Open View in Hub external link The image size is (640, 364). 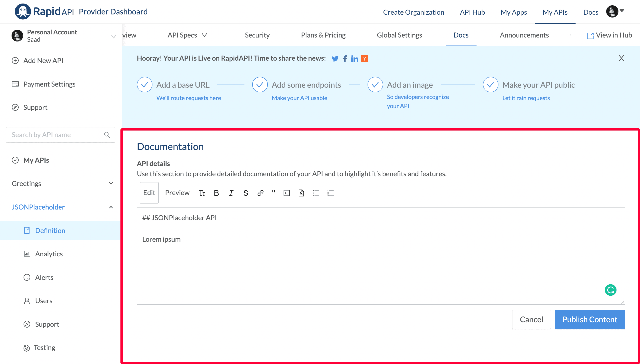(609, 35)
